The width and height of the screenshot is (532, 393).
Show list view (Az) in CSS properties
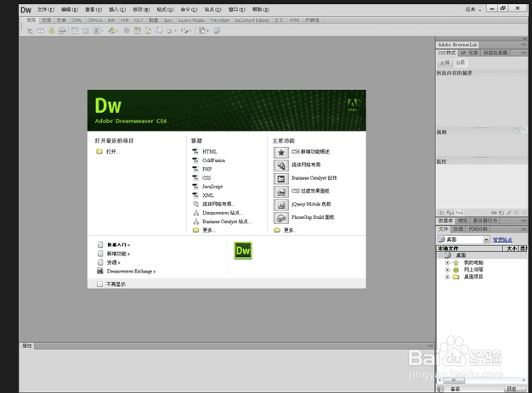click(450, 213)
